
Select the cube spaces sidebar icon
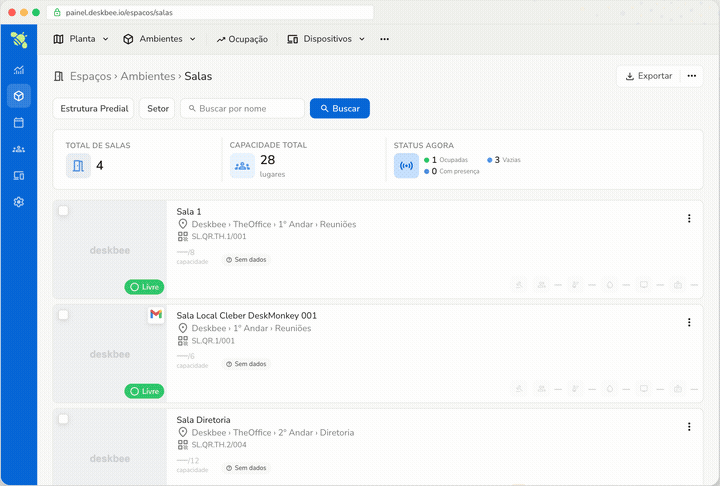pyautogui.click(x=19, y=96)
